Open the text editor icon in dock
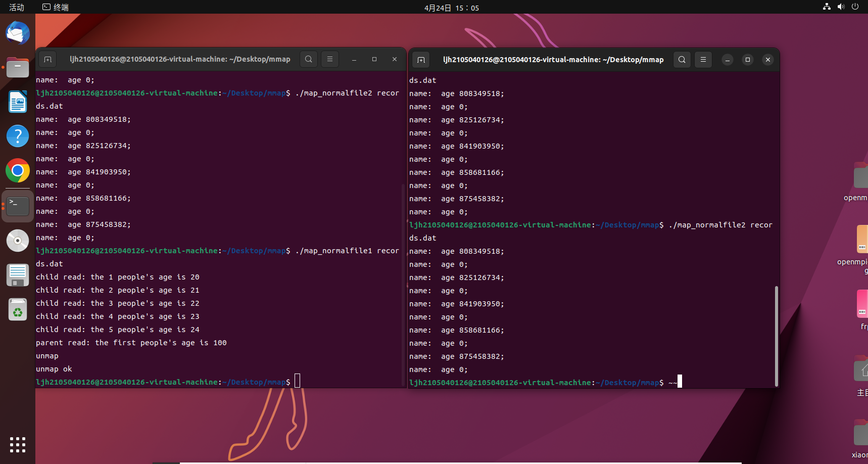This screenshot has width=868, height=464. 18,275
